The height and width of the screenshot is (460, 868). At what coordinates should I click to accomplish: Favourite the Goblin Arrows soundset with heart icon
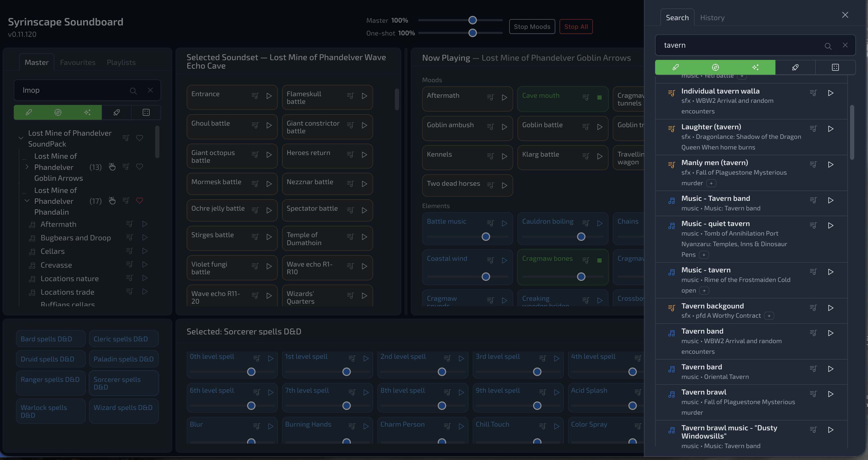tap(140, 167)
